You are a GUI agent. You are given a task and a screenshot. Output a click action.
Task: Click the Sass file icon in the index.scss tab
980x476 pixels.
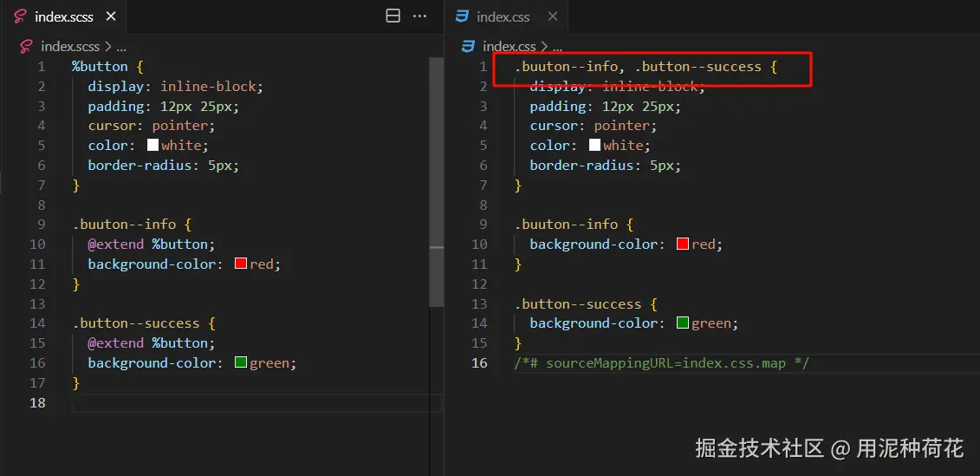21,16
